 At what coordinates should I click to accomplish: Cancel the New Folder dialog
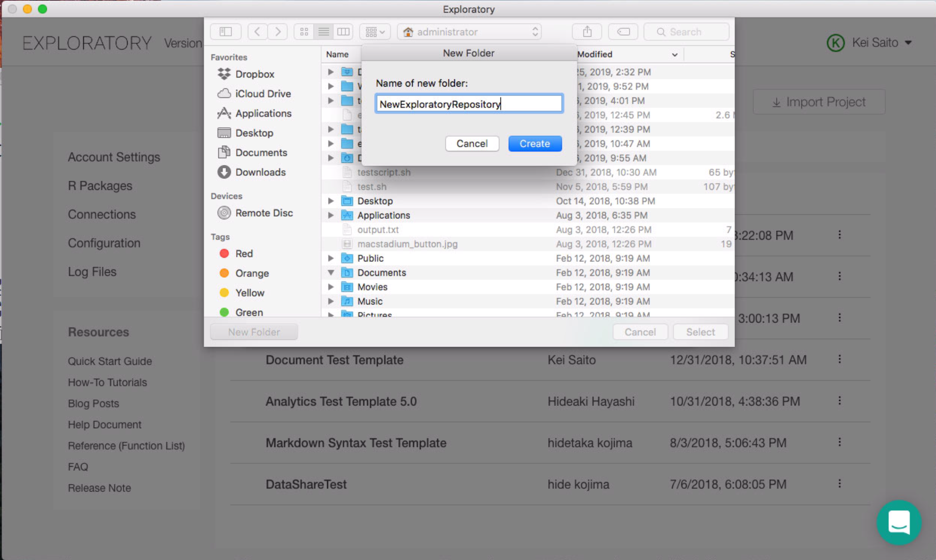pos(472,144)
